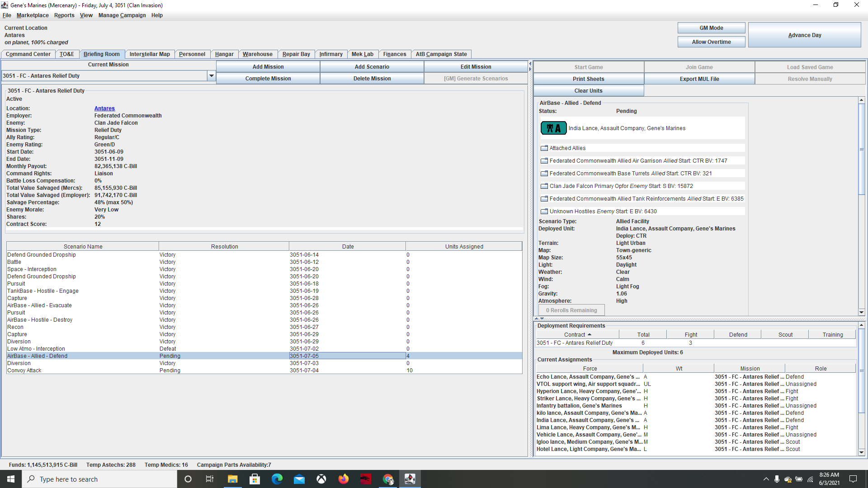This screenshot has height=488, width=868.
Task: Switch to the TO&E tab
Action: 66,54
